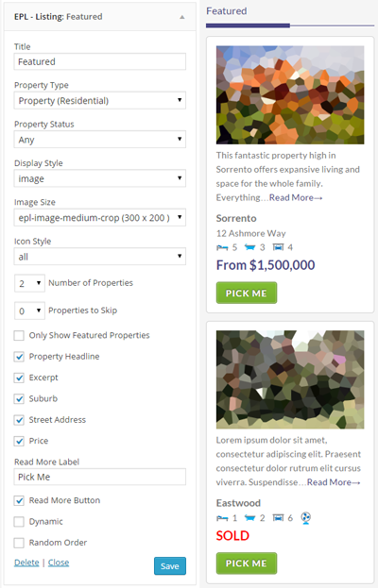Click the bath icon on Eastwood listing
Screen dimensions: 378x588
click(249, 518)
